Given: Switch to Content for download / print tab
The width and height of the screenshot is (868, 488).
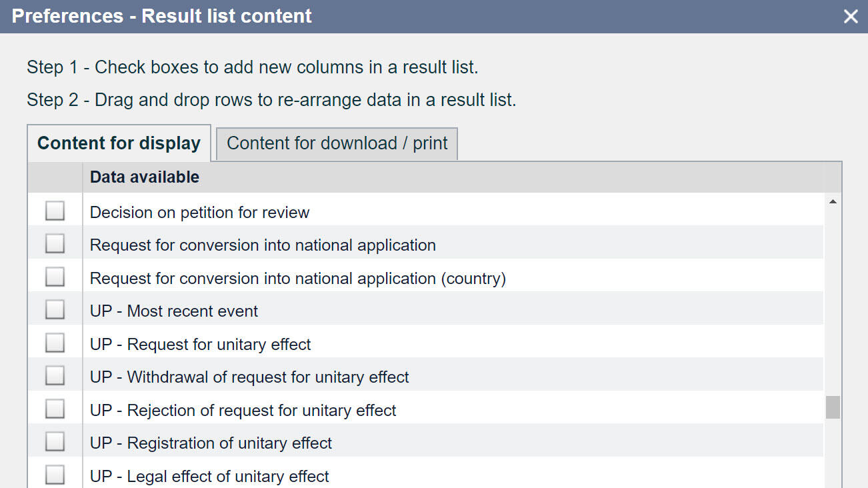Looking at the screenshot, I should pyautogui.click(x=337, y=143).
